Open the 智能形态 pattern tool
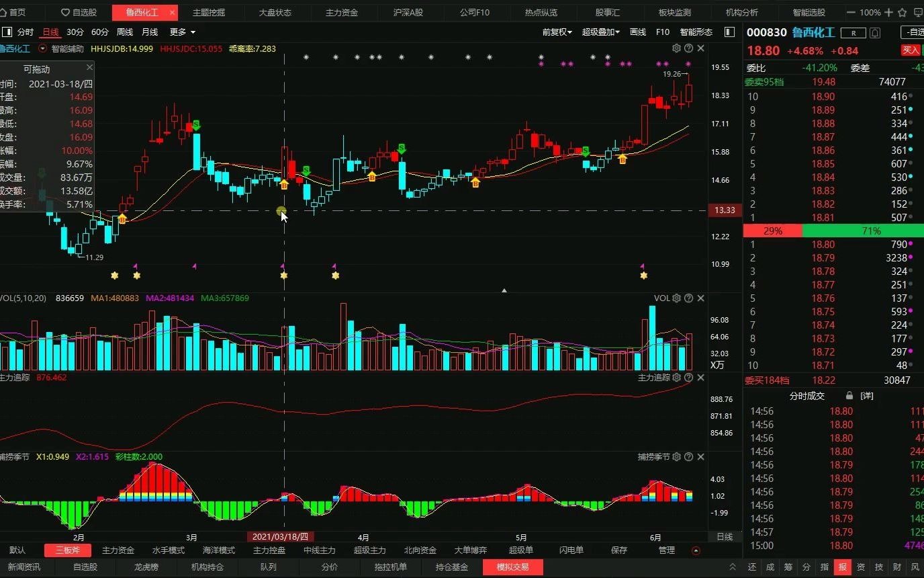 pos(696,32)
